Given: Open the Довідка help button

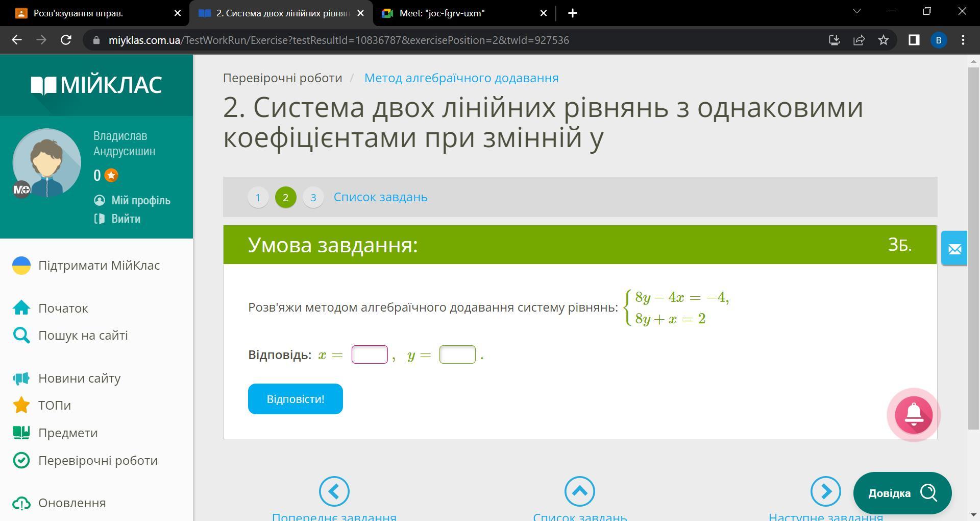Looking at the screenshot, I should click(x=902, y=493).
